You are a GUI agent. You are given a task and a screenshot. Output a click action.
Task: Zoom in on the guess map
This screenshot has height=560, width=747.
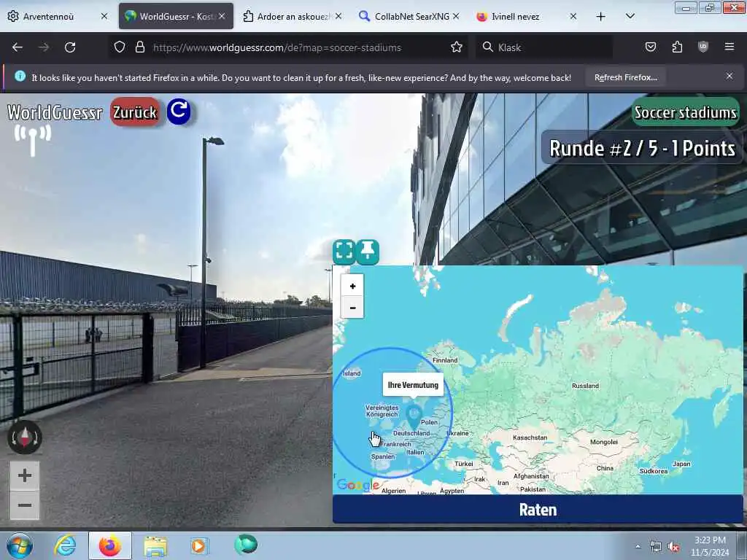pos(352,286)
